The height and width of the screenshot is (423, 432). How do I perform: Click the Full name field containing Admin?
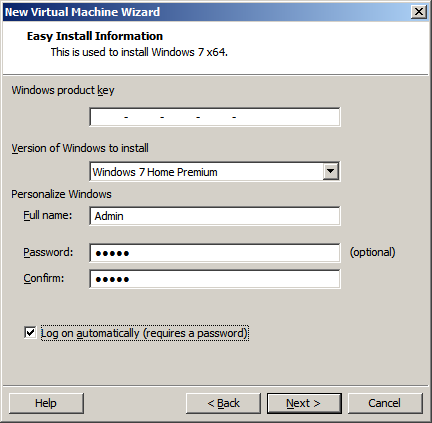pos(215,216)
